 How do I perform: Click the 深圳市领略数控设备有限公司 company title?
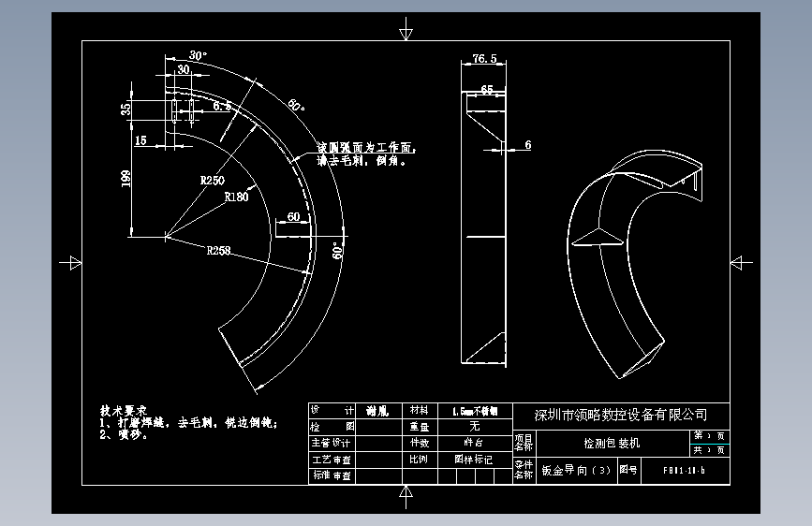coord(621,415)
